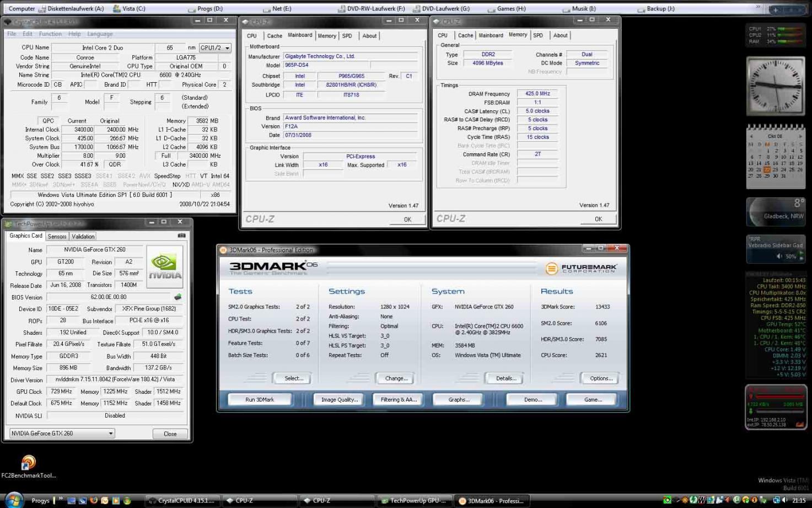
Task: Click Details... button under System
Action: coord(506,378)
